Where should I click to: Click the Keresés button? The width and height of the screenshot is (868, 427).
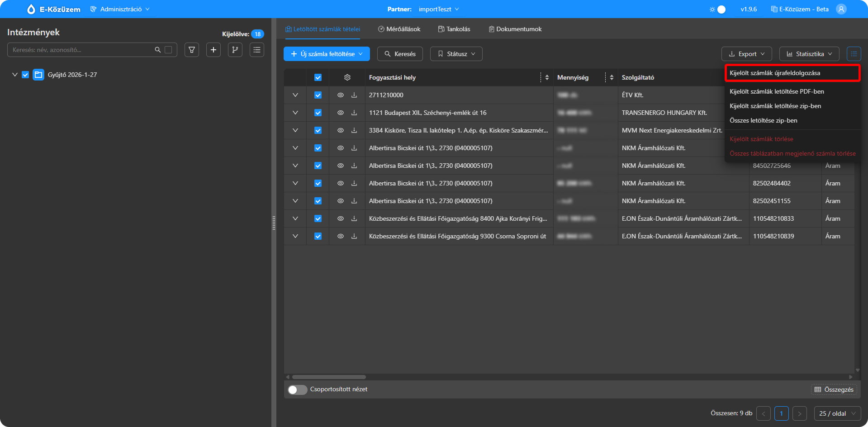(x=400, y=54)
